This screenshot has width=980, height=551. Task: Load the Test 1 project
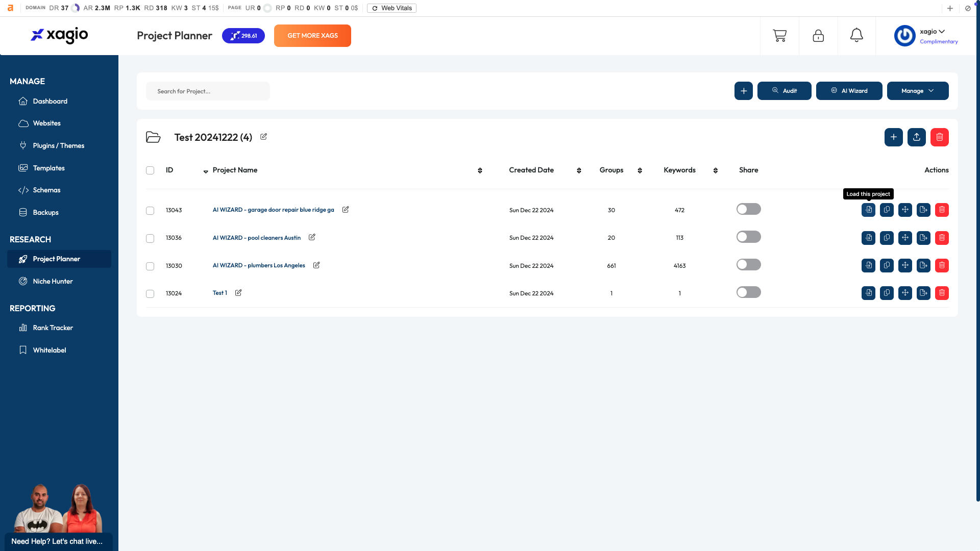(868, 293)
